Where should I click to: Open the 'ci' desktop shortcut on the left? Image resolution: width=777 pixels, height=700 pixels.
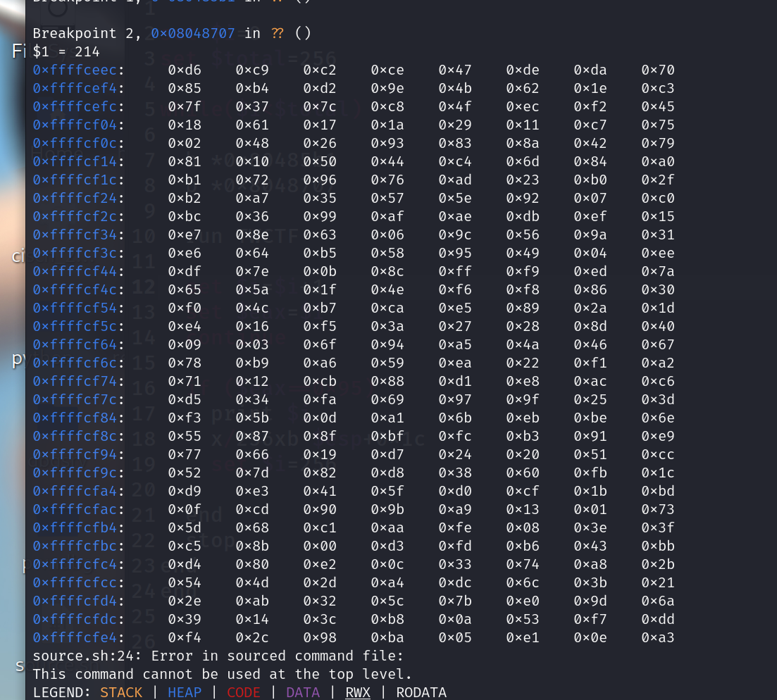pyautogui.click(x=17, y=256)
